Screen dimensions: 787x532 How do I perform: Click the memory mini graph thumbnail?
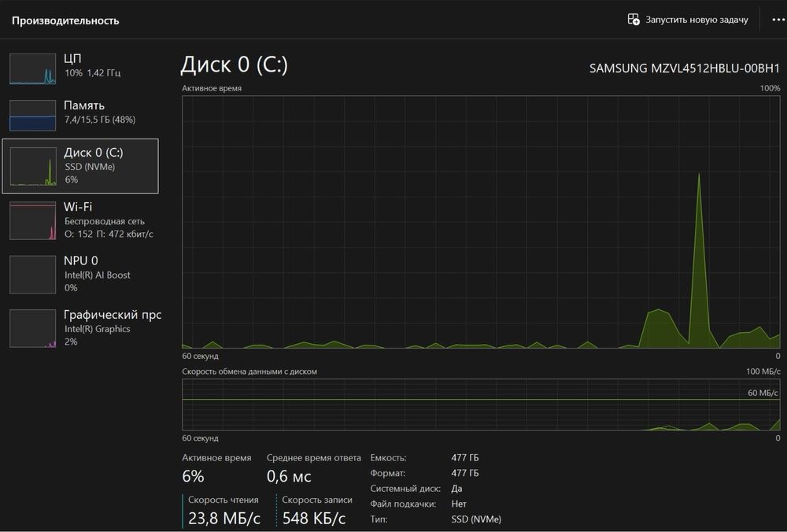point(32,116)
